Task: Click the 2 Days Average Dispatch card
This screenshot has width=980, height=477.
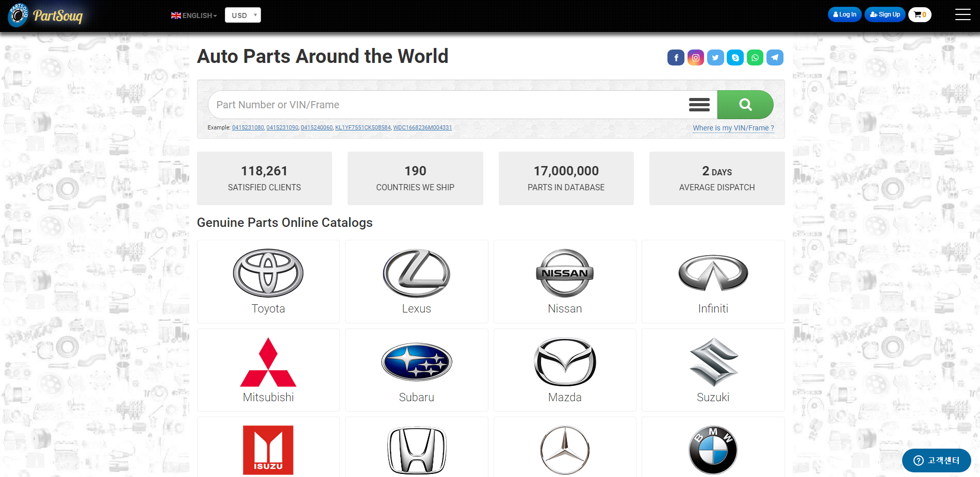Action: 717,178
